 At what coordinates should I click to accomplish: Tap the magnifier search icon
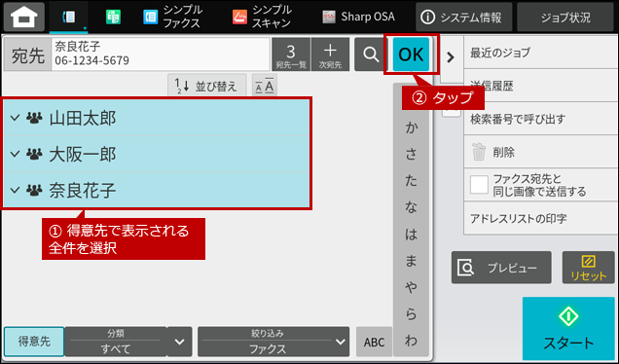pos(371,55)
